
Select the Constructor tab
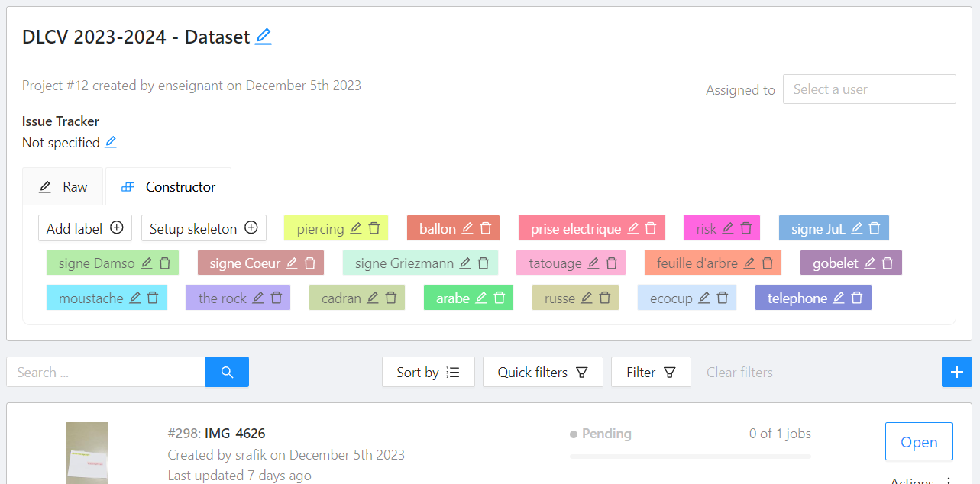[168, 187]
